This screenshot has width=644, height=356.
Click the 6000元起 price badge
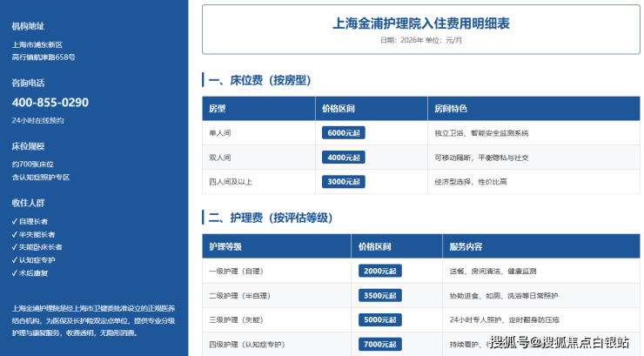(x=344, y=133)
